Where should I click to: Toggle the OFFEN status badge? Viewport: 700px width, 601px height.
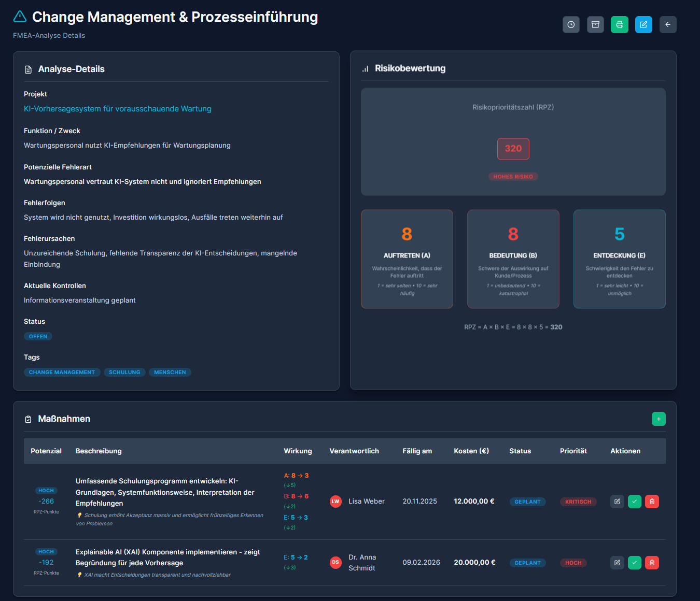[38, 336]
